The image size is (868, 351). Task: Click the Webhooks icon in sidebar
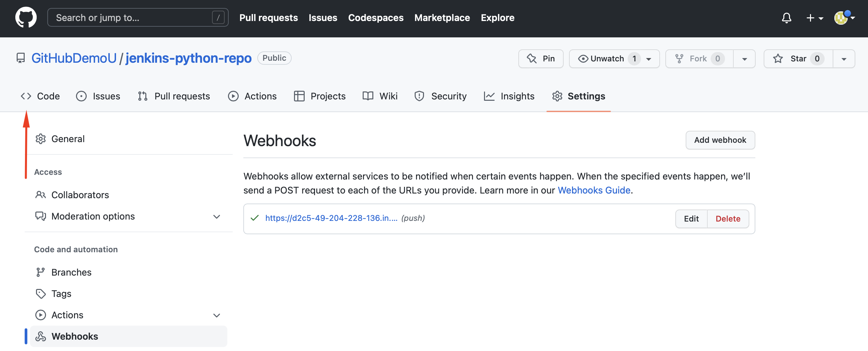[x=40, y=336]
